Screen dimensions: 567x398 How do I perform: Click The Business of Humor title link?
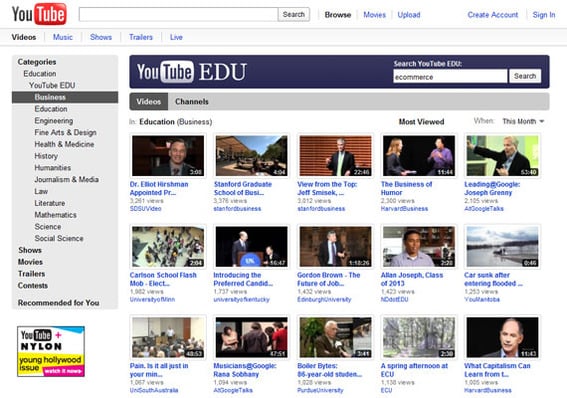point(406,188)
